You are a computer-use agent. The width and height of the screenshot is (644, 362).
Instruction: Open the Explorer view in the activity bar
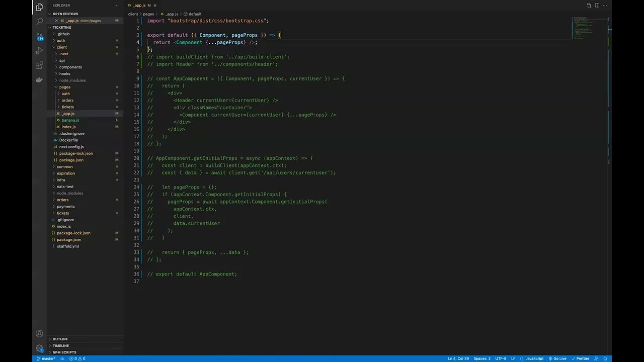tap(39, 7)
